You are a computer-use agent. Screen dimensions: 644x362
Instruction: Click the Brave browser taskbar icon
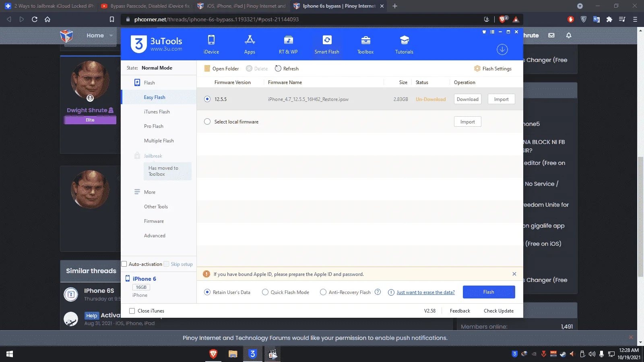coord(213,354)
